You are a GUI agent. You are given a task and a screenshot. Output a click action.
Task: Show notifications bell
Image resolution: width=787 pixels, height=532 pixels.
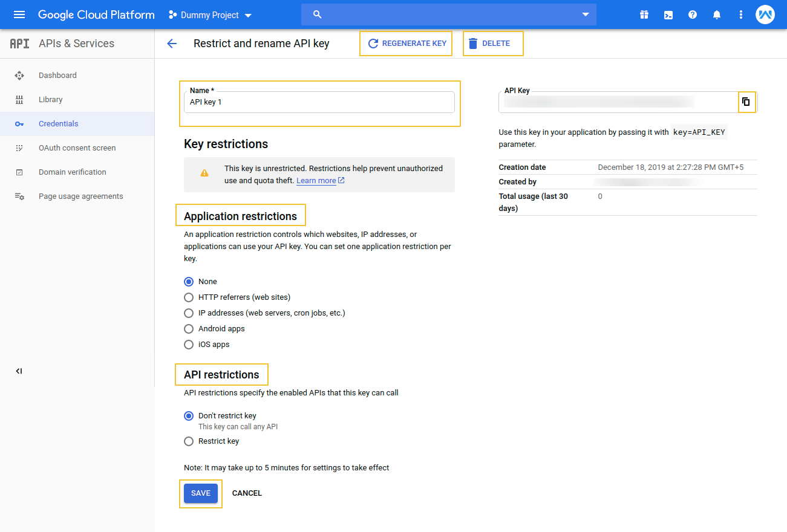click(x=717, y=15)
